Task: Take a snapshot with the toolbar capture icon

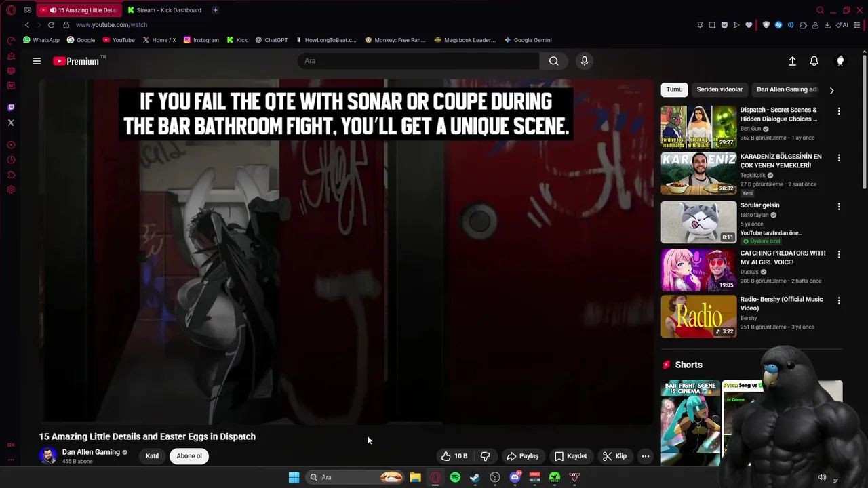Action: click(x=712, y=25)
